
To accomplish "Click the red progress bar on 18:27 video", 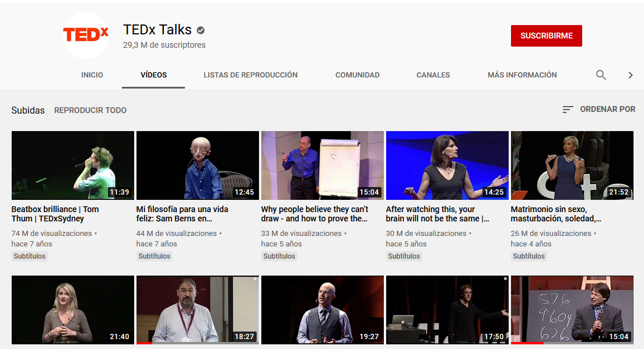I will coord(144,343).
